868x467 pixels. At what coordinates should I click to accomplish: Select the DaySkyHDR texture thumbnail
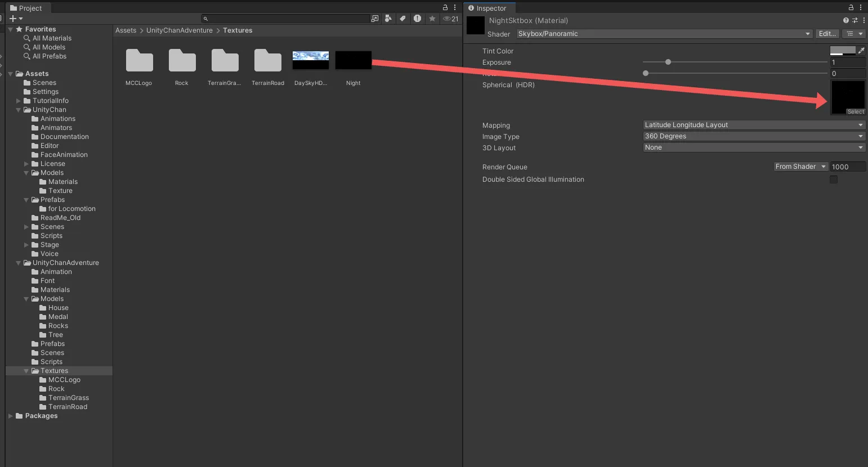310,60
